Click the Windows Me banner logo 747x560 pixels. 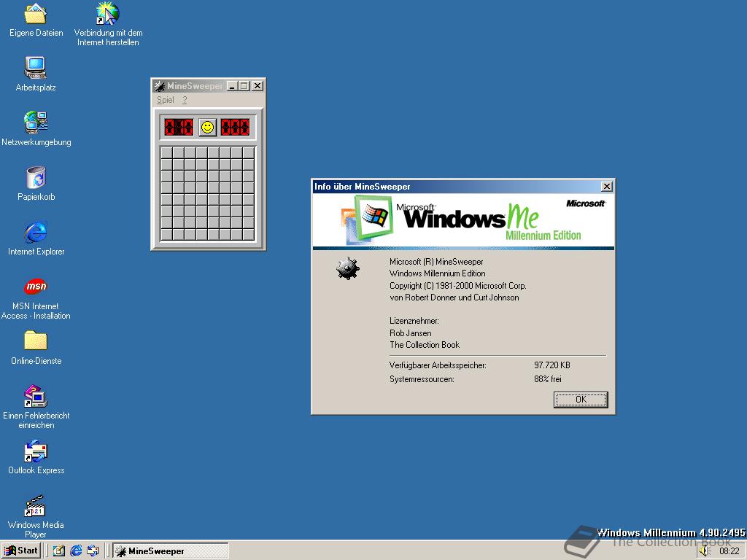[x=463, y=222]
